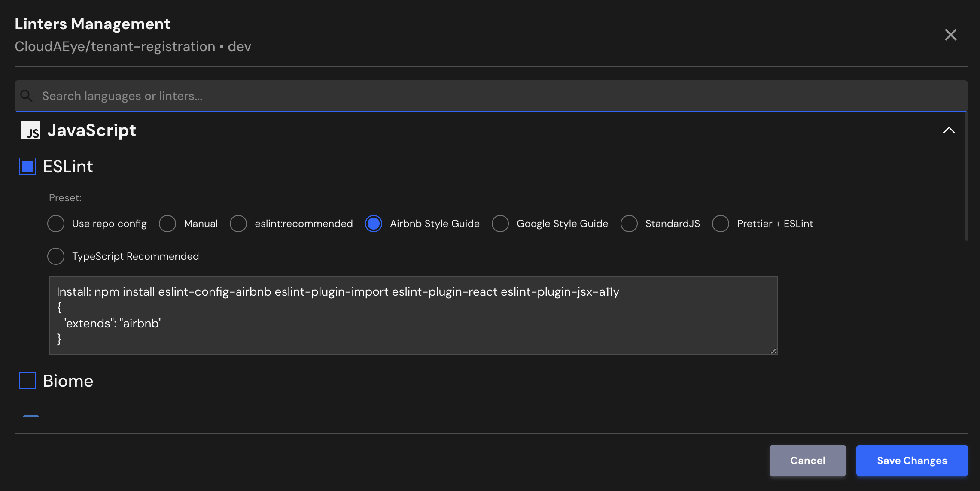The image size is (980, 491).
Task: Collapse the JavaScript section chevron
Action: point(949,130)
